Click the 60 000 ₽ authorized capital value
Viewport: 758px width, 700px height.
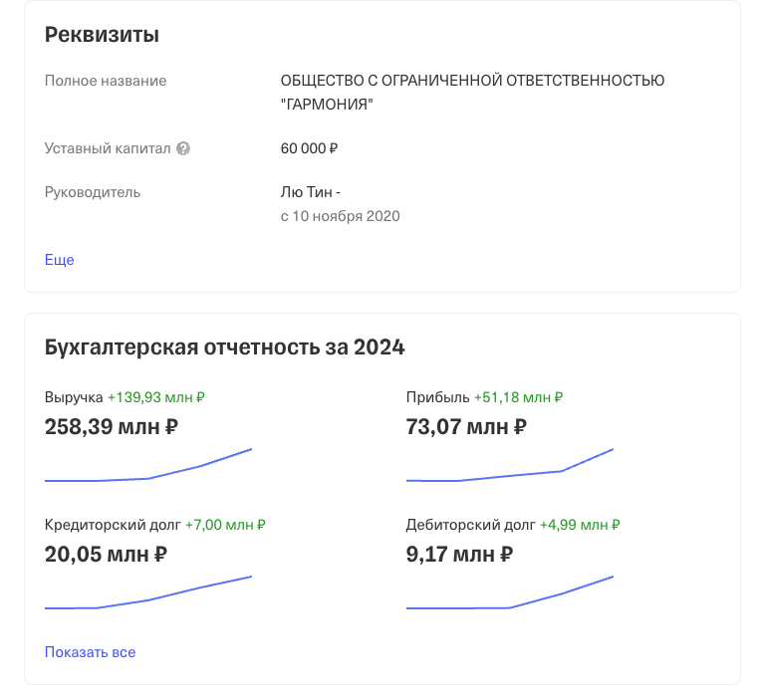tap(310, 148)
